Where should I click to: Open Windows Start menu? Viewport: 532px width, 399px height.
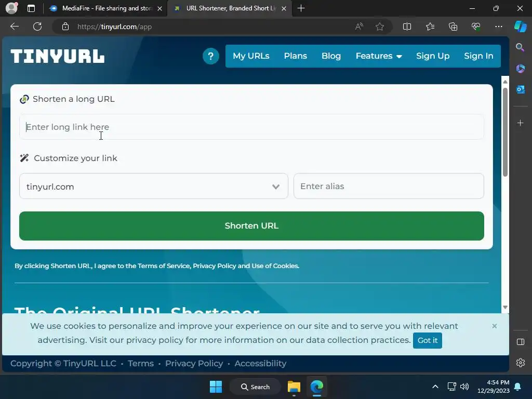coord(216,387)
